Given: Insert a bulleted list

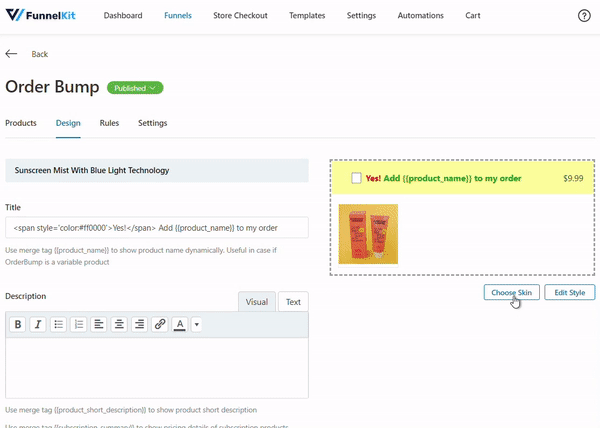Looking at the screenshot, I should 58,324.
